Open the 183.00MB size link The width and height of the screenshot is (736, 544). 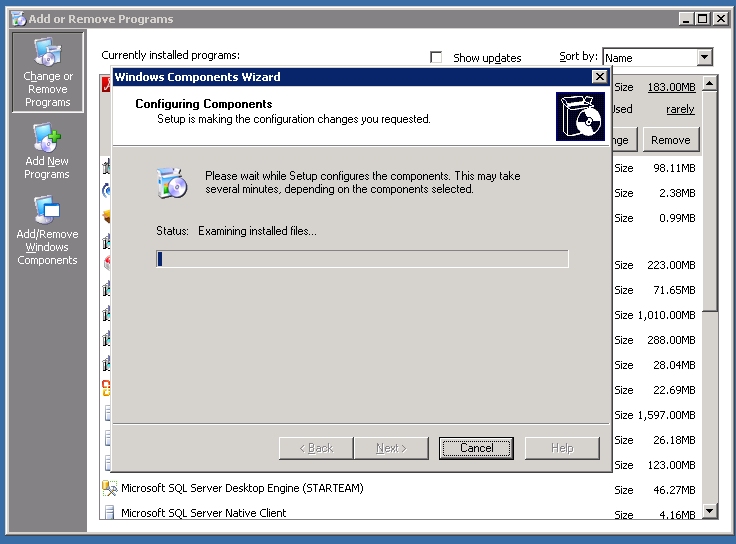tap(671, 87)
